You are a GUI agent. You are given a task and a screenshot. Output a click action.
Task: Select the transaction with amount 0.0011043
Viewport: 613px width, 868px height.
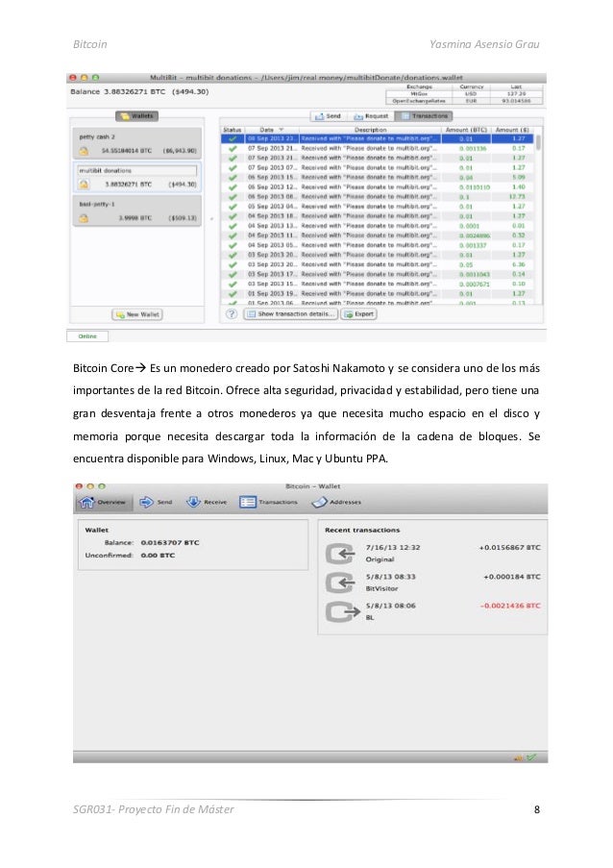(x=377, y=274)
